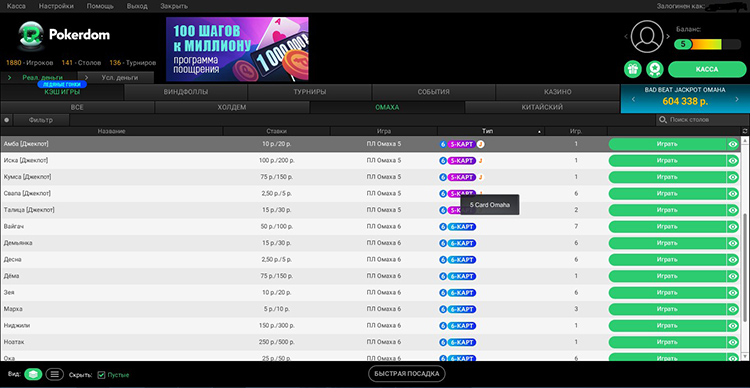The image size is (750, 388).
Task: Switch to grid table view icon
Action: pyautogui.click(x=33, y=375)
